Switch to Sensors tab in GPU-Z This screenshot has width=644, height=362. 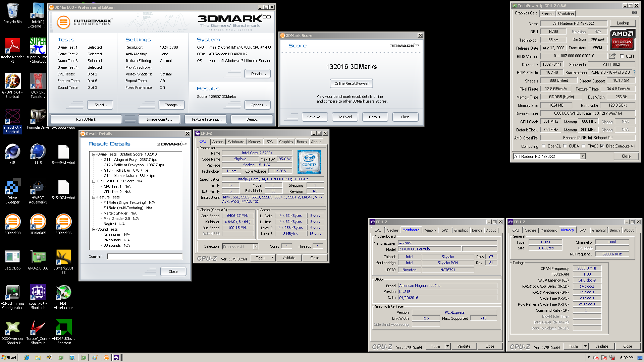tap(548, 14)
